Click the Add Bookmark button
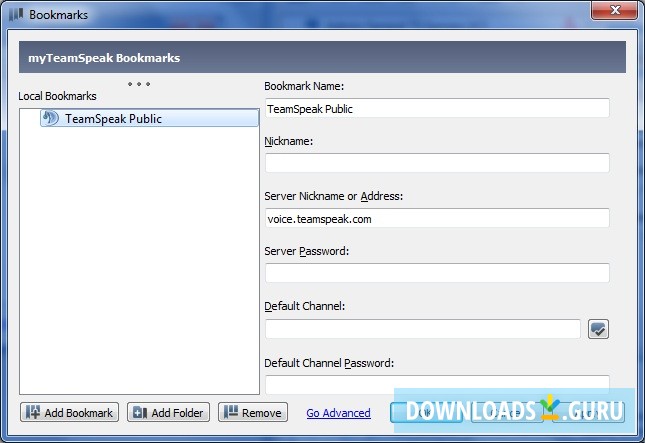The height and width of the screenshot is (443, 645). click(x=70, y=413)
